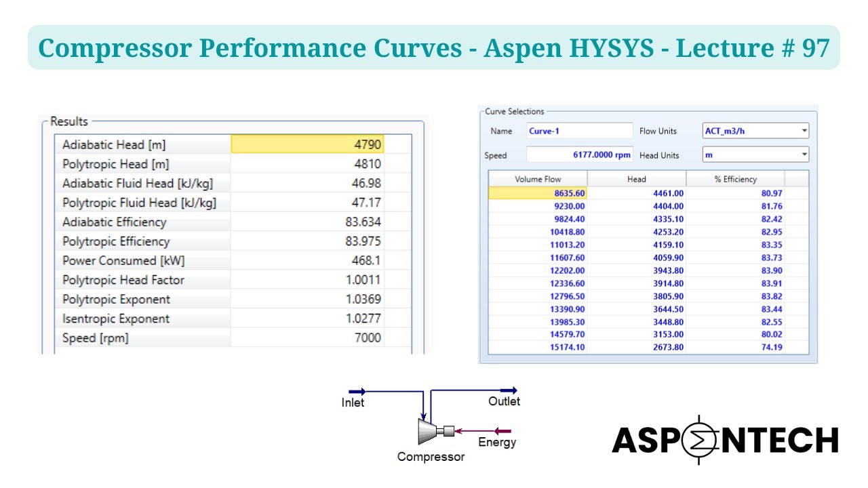Click the Compressor label under the unit
Image resolution: width=868 pixels, height=488 pixels.
[x=431, y=457]
